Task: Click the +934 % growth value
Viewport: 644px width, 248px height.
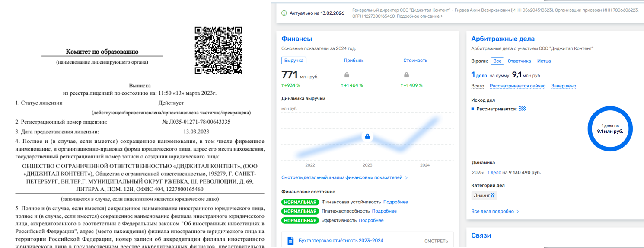Action: click(290, 85)
